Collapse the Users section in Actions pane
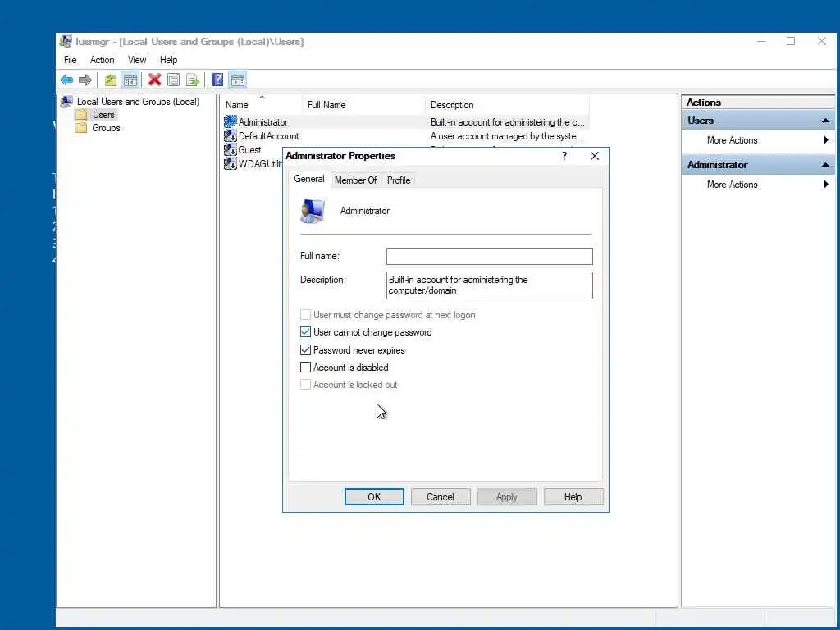 click(x=825, y=121)
